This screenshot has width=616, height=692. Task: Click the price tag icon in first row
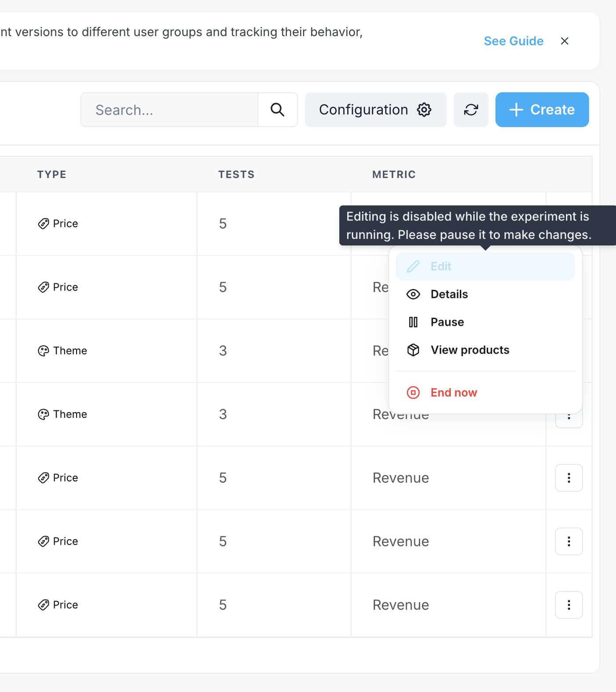[44, 224]
